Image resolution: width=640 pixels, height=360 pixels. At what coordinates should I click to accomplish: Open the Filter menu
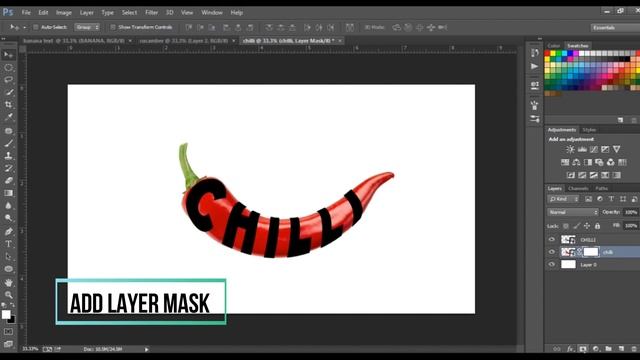(x=151, y=13)
